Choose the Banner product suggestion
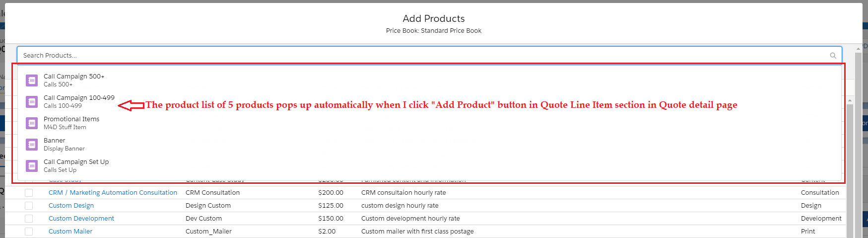Viewport: 868px width, 238px height. pos(55,141)
